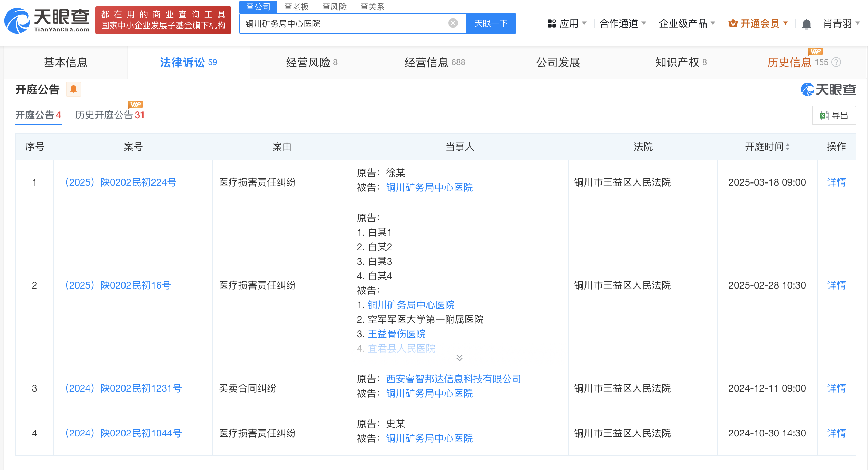Select the 开庭公告 4 sub-tab

(x=38, y=115)
